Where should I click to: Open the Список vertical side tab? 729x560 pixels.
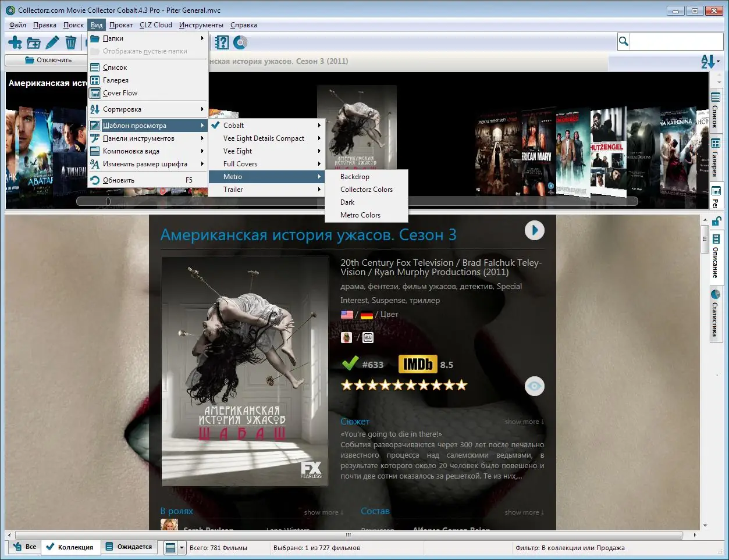[x=716, y=111]
